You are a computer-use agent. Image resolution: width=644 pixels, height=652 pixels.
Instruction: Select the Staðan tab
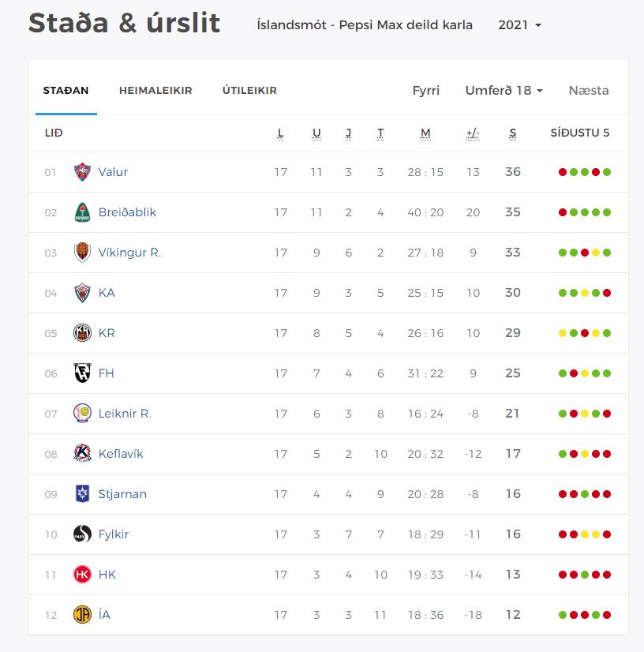click(x=66, y=91)
